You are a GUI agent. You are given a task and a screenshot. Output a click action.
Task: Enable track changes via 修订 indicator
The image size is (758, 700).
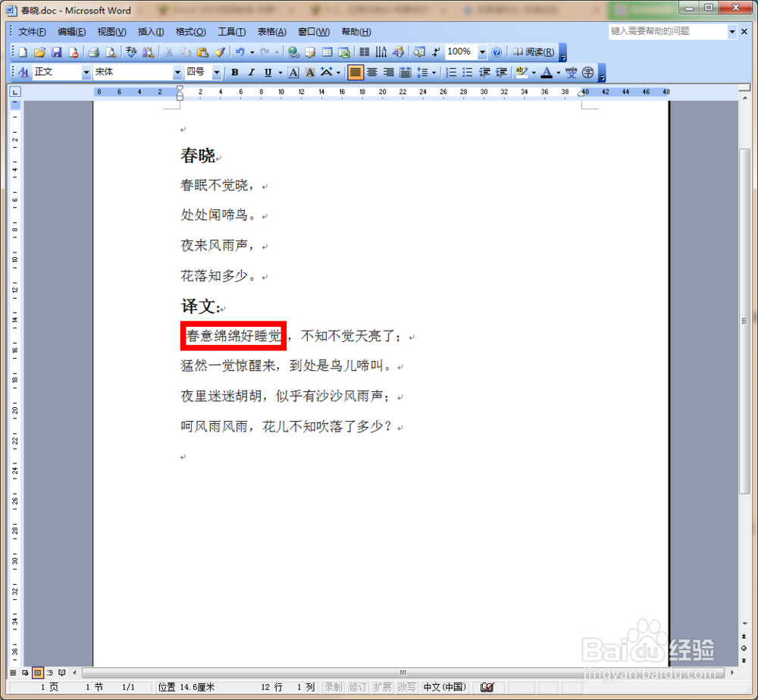pyautogui.click(x=358, y=687)
